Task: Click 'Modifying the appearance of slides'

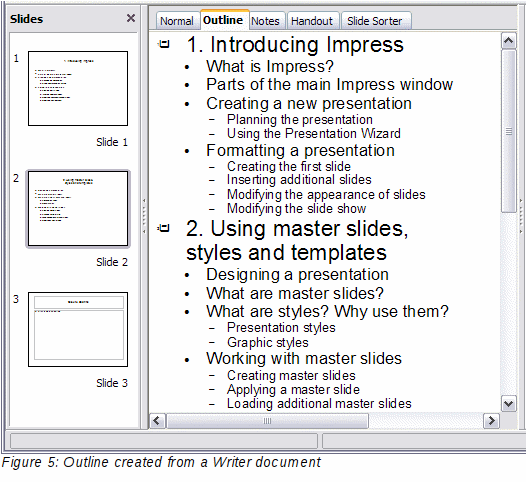Action: (326, 195)
